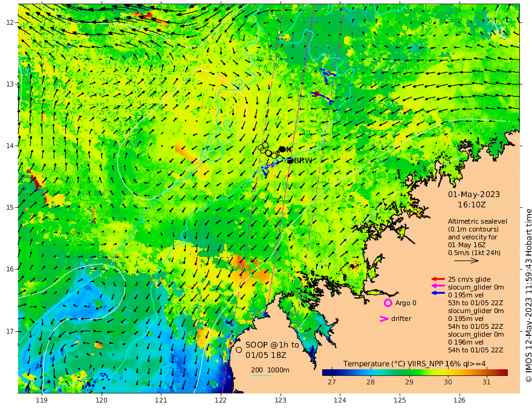Click the cyan 200m contour line sample
This screenshot has height=411, width=532.
pos(261,375)
